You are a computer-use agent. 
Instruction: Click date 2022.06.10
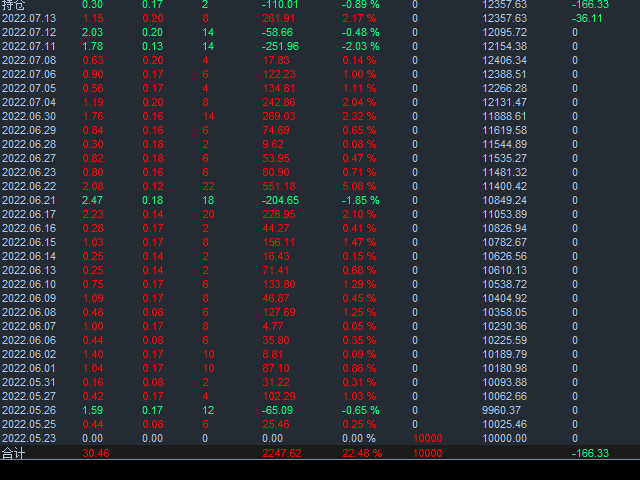coord(29,284)
